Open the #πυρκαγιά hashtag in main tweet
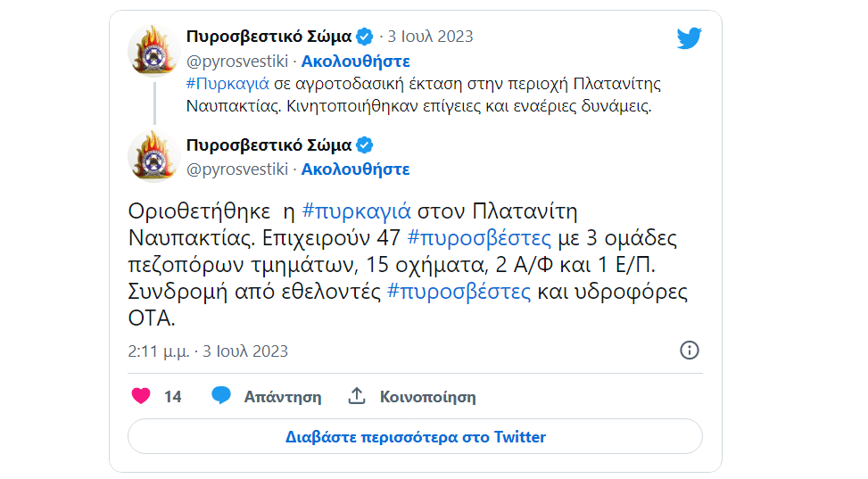 tap(357, 212)
